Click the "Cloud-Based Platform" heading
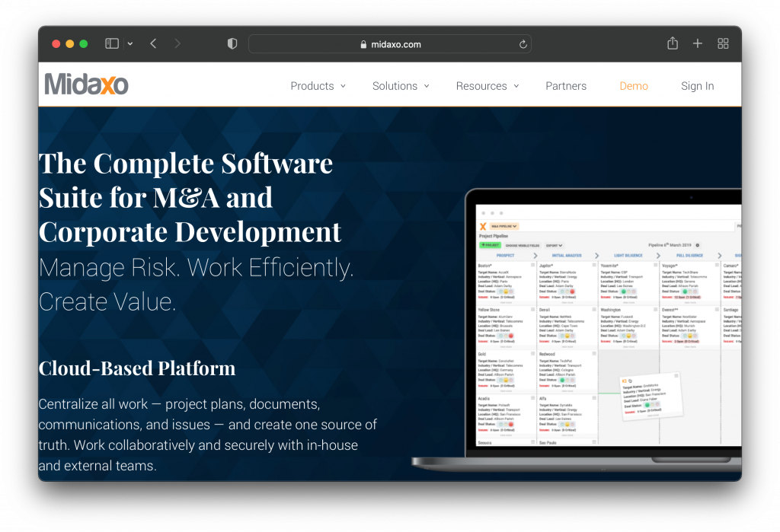This screenshot has height=532, width=780. pos(137,368)
